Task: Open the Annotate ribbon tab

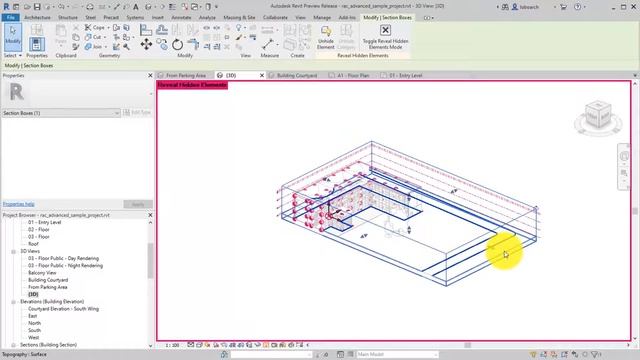Action: pos(181,18)
